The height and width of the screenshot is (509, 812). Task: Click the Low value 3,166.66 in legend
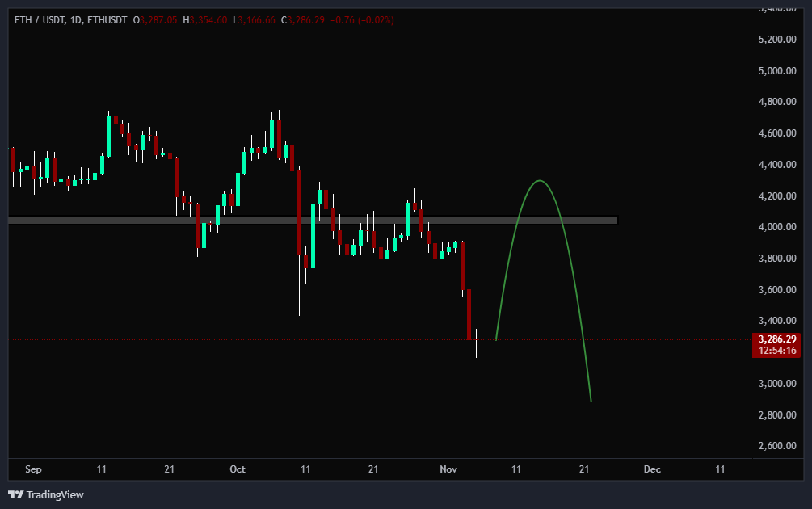(x=257, y=19)
